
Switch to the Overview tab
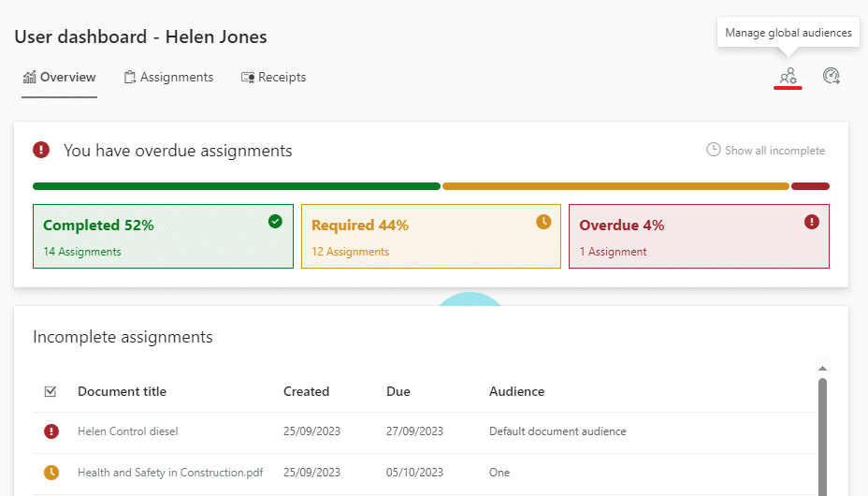pos(59,77)
